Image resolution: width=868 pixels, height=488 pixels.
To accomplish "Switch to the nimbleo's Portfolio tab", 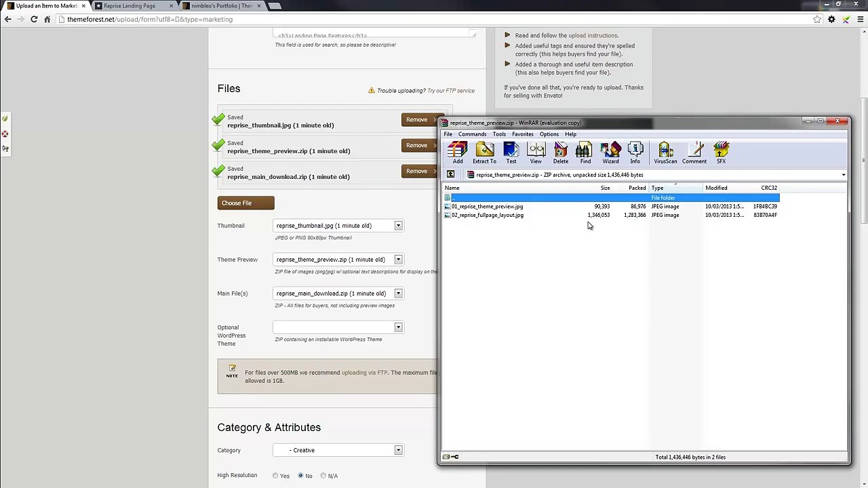I will point(221,5).
